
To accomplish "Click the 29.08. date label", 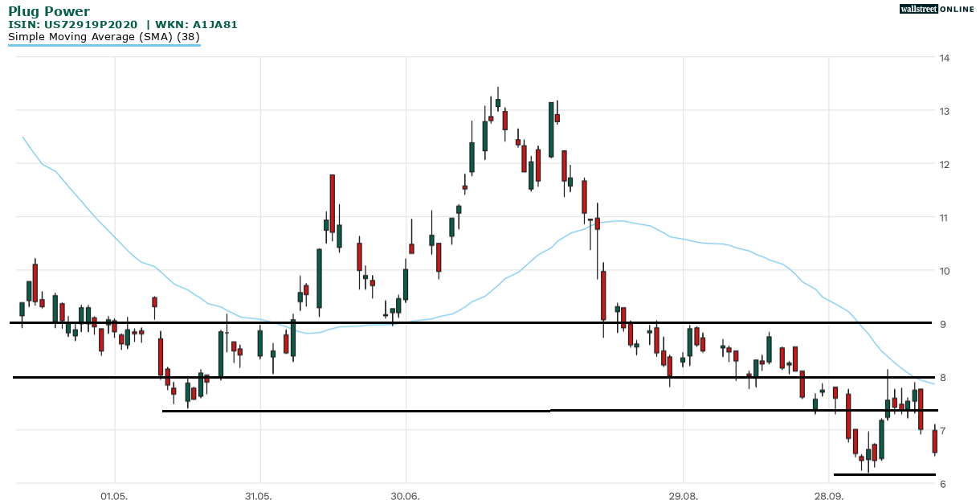I will 682,494.
